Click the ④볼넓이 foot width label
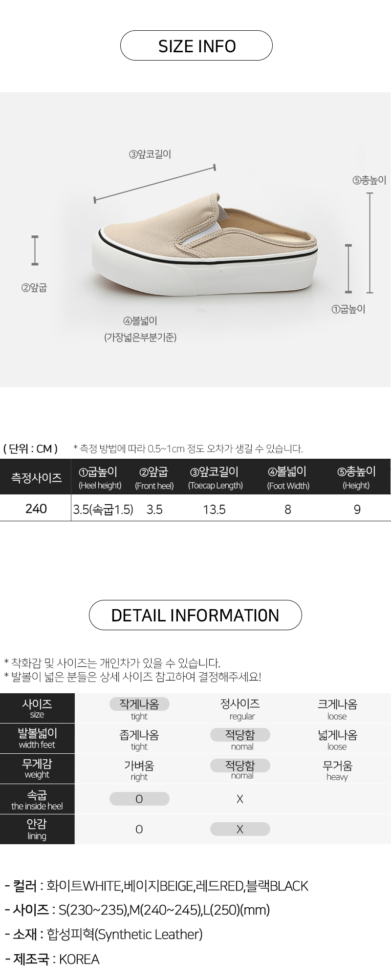391x980 pixels. click(x=140, y=321)
